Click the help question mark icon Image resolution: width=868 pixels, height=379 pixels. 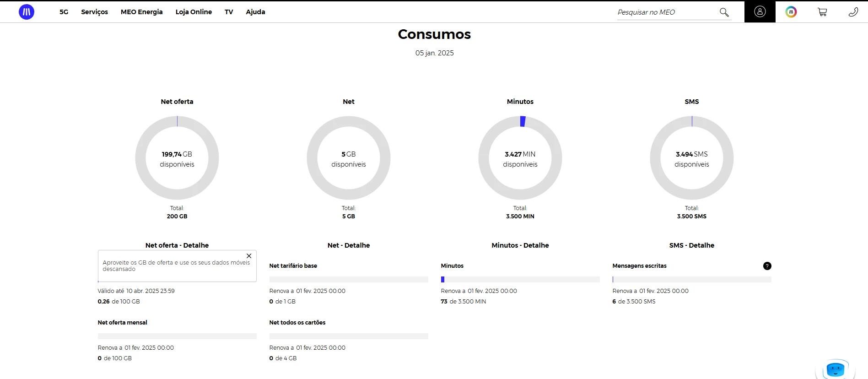click(x=767, y=266)
